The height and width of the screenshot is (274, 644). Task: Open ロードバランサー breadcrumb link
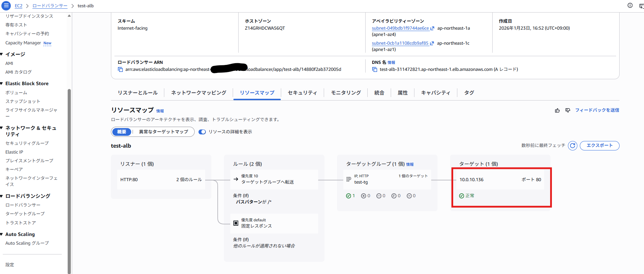pyautogui.click(x=50, y=6)
